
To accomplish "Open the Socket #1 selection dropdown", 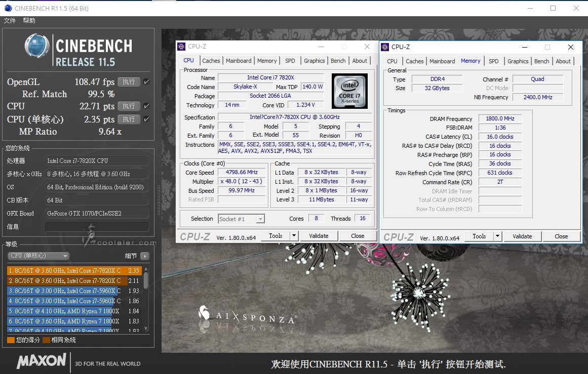I will pos(241,219).
